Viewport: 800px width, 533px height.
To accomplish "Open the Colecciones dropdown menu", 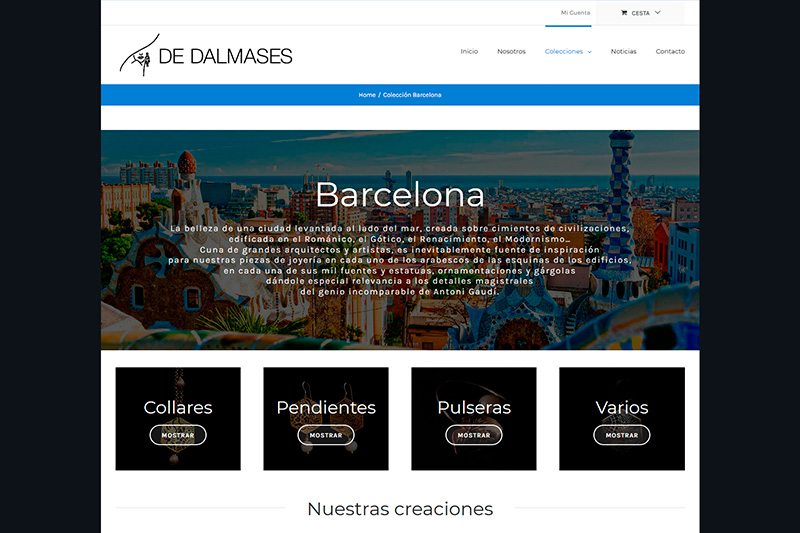I will click(x=567, y=51).
